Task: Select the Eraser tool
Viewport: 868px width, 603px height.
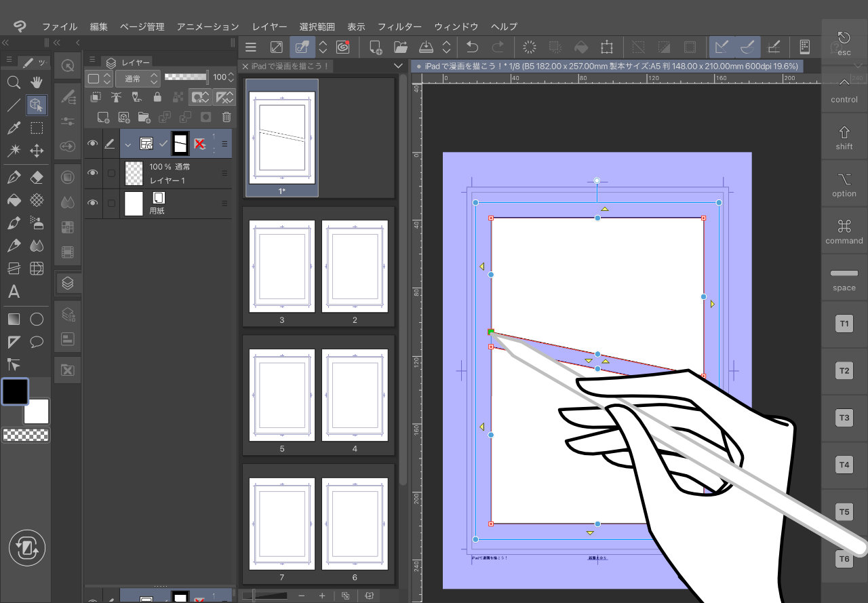Action: coord(37,178)
